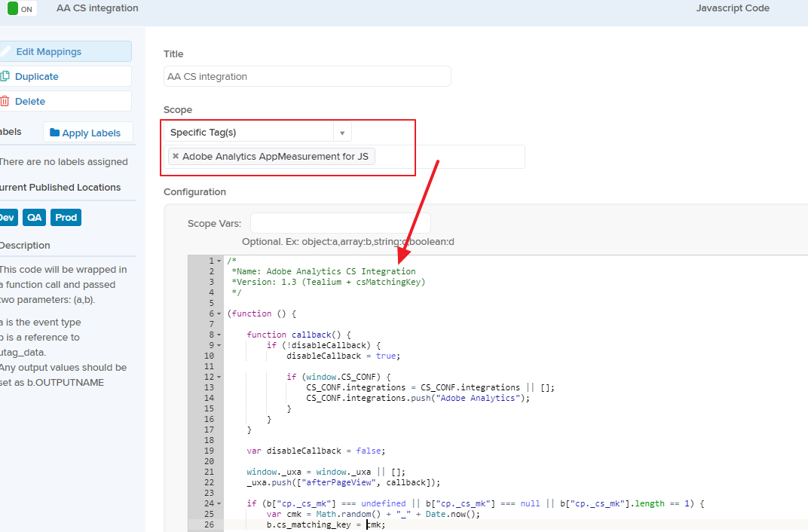Click into the Scope Vars text field
The width and height of the screenshot is (808, 532).
pos(340,224)
